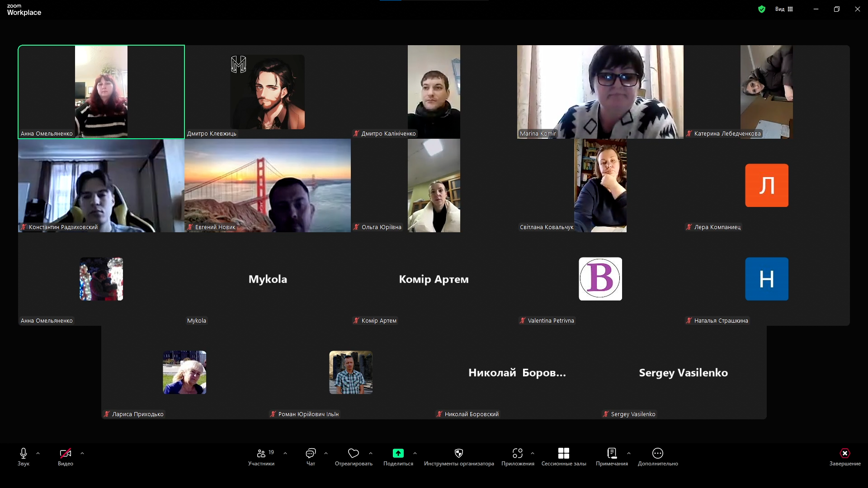The image size is (868, 488).
Task: Click the green encryption shield icon
Action: (x=762, y=9)
